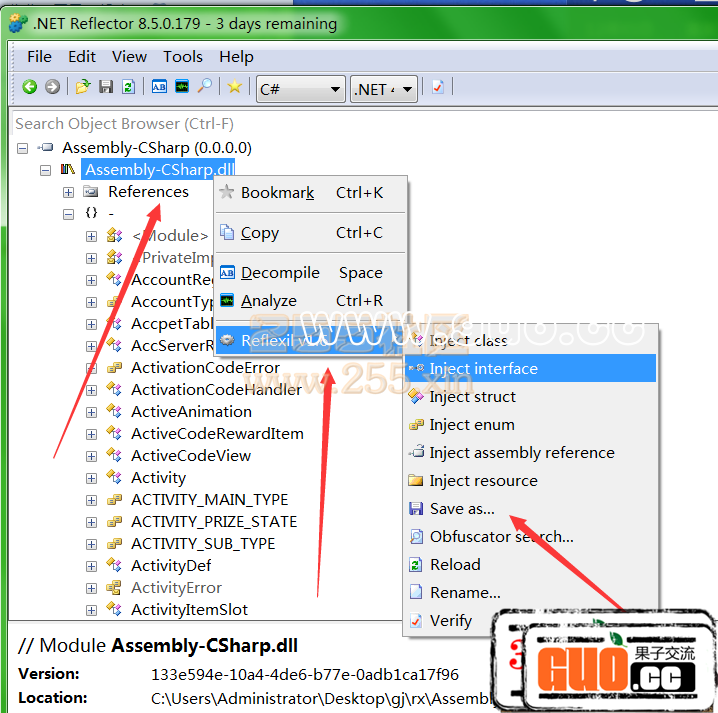Click the Refresh toolbar icon
Image resolution: width=718 pixels, height=713 pixels.
pyautogui.click(x=128, y=88)
